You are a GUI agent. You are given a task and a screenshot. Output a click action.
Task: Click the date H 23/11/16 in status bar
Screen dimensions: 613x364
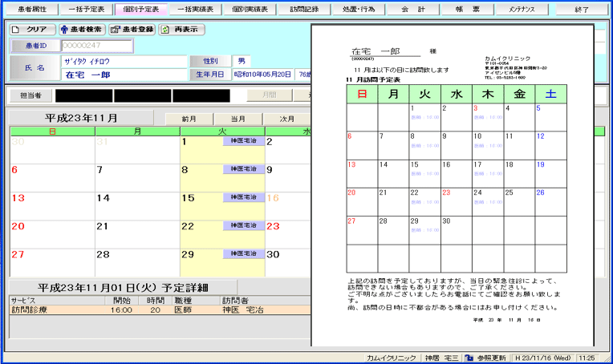pyautogui.click(x=542, y=358)
